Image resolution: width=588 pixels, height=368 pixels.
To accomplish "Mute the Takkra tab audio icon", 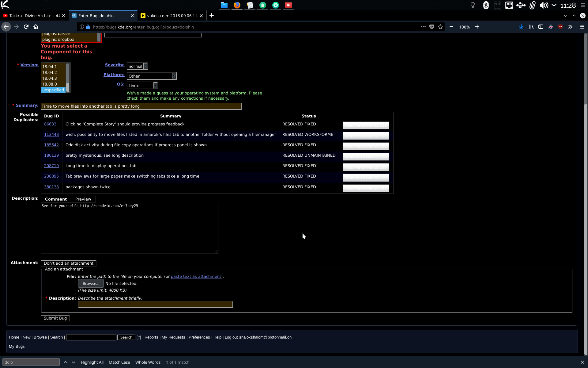I will click(58, 16).
